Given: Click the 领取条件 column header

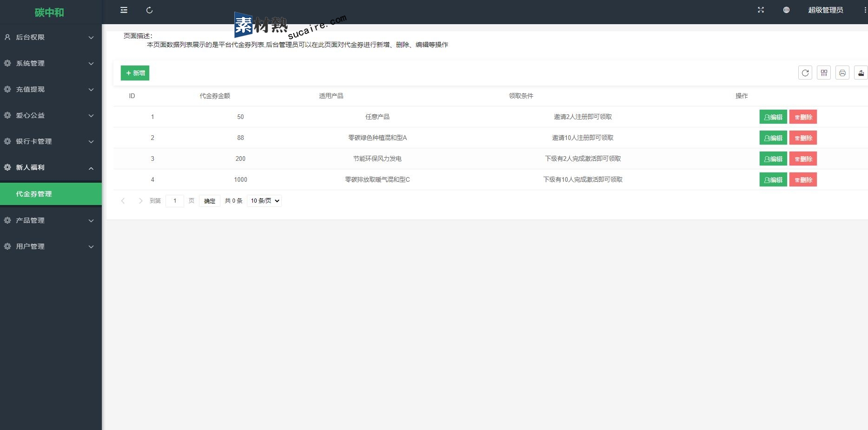Looking at the screenshot, I should pyautogui.click(x=521, y=96).
